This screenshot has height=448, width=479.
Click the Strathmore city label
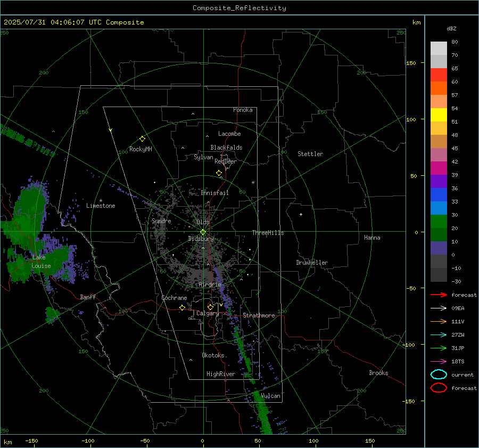[x=259, y=315]
